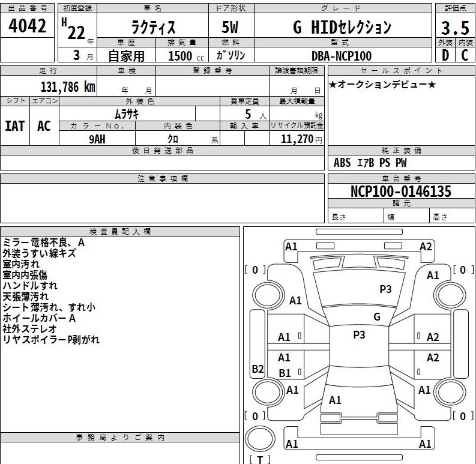Screen dimensions: 476x464
Task: Select the 検査員記入欄 header
Action: [120, 232]
